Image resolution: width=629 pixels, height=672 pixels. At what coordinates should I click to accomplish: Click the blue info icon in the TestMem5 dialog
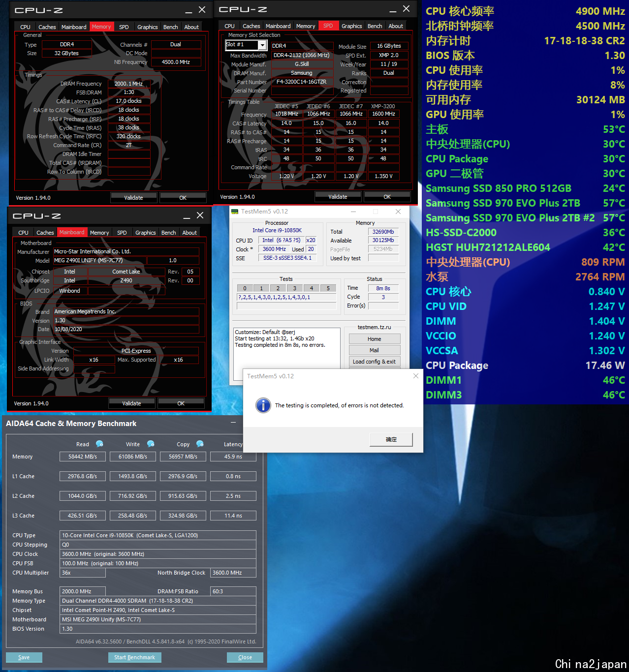tap(263, 405)
